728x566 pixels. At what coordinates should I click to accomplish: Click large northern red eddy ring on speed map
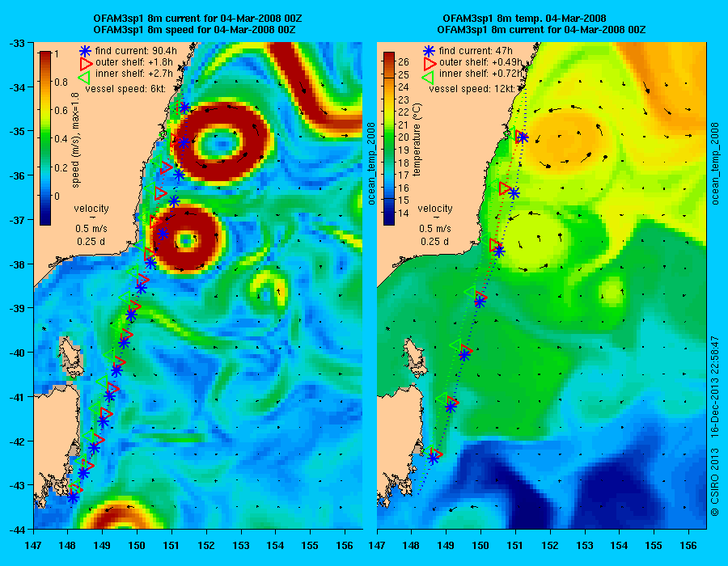point(222,142)
